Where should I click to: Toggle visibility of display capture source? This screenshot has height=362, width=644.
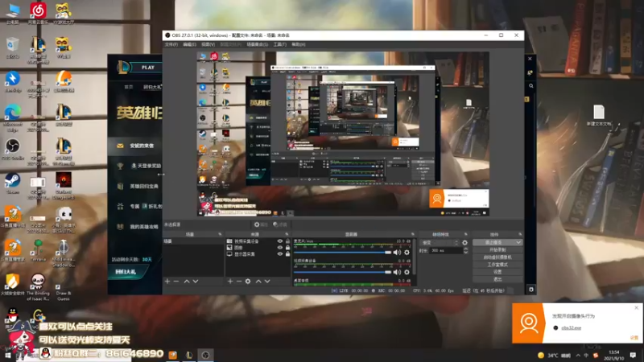point(279,254)
